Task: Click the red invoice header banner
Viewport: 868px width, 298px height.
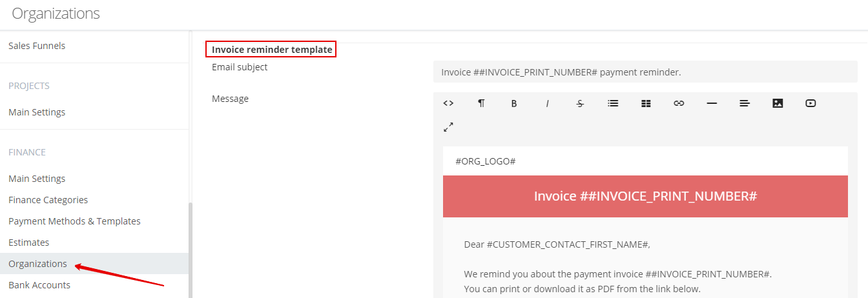Action: pyautogui.click(x=645, y=196)
